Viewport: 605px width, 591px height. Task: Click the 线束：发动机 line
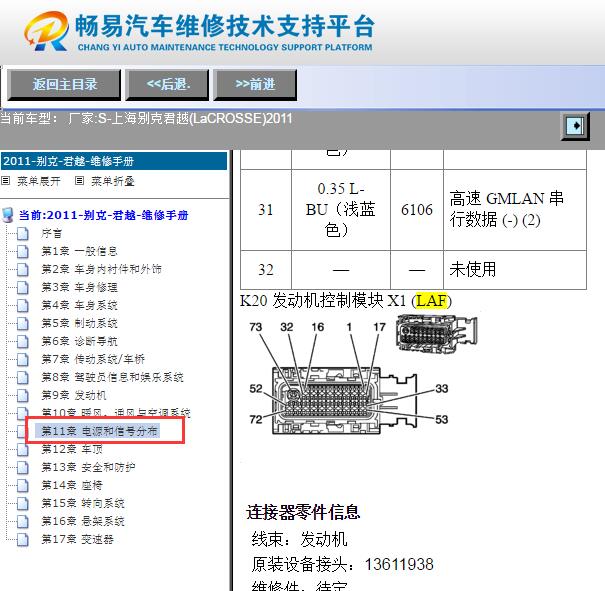(x=299, y=539)
